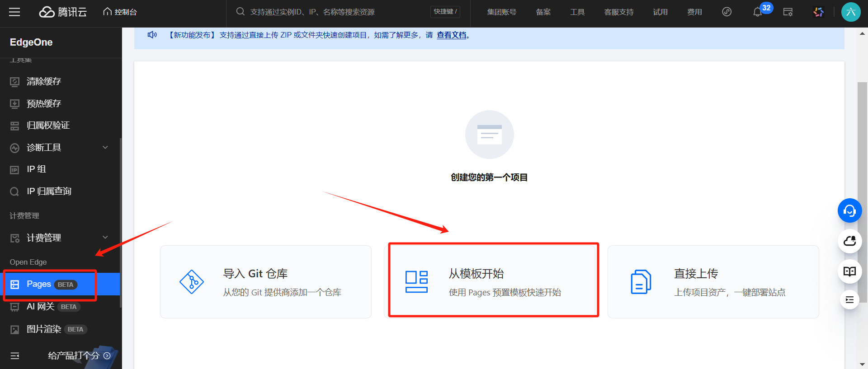The height and width of the screenshot is (369, 868).
Task: Click the EdgeOne sidebar title
Action: pos(31,42)
